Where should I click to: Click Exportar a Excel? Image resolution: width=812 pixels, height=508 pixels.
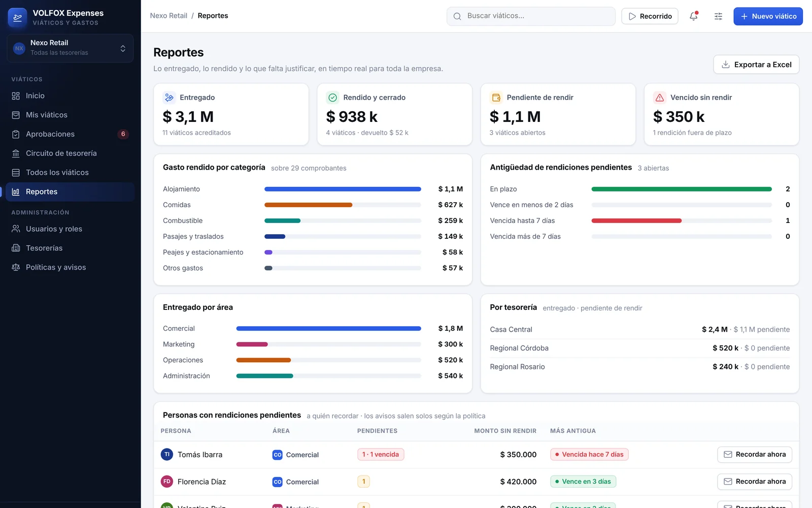coord(756,65)
